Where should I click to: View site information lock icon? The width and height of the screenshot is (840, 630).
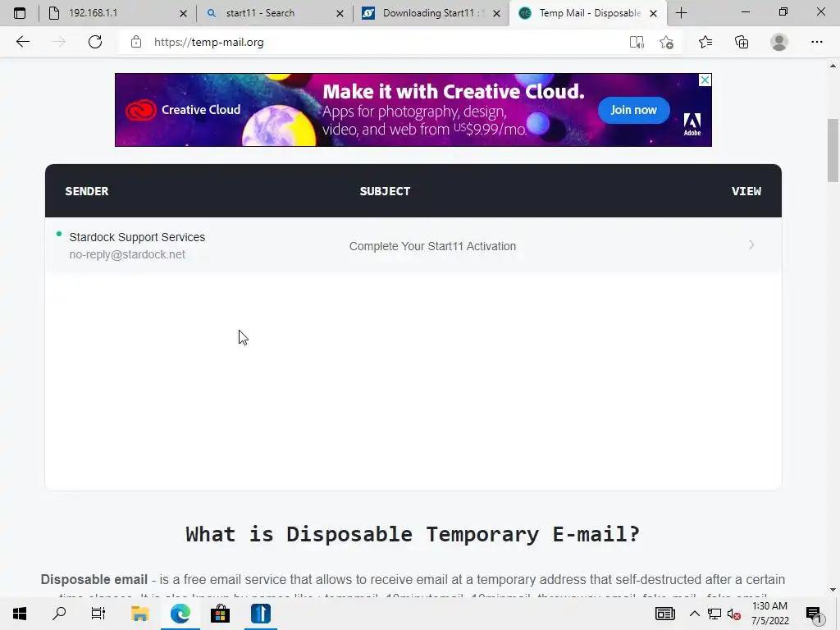[136, 42]
